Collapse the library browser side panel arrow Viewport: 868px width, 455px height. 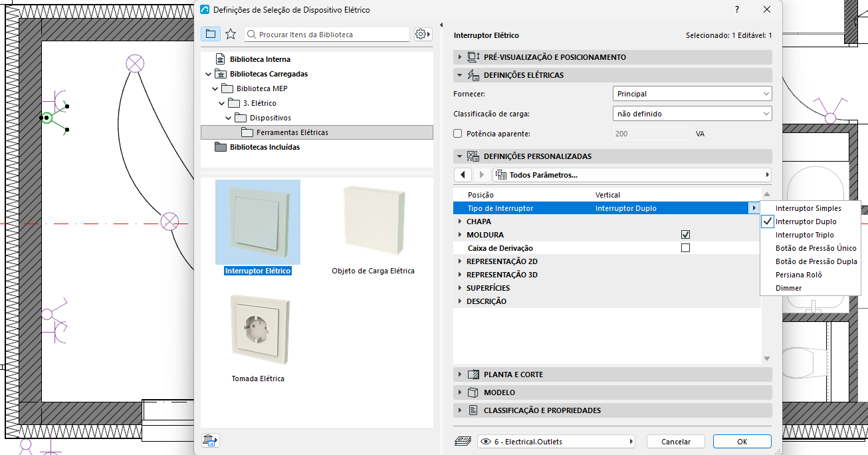[441, 25]
